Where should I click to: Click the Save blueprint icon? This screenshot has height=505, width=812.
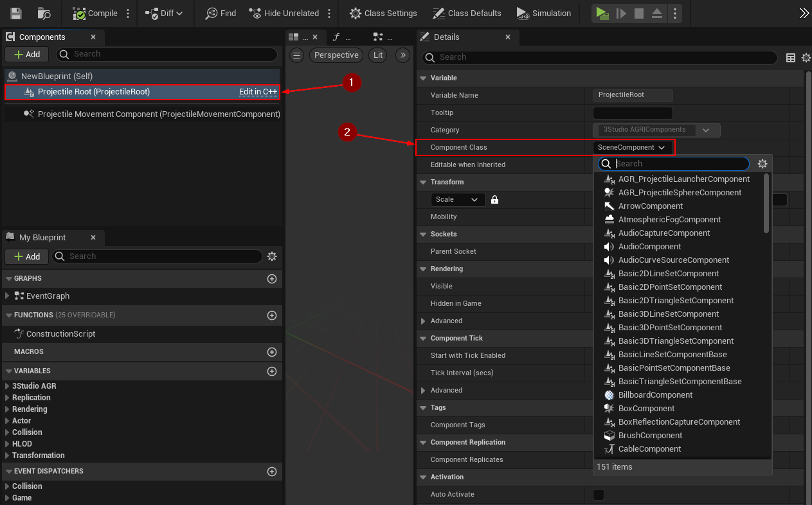(x=16, y=13)
